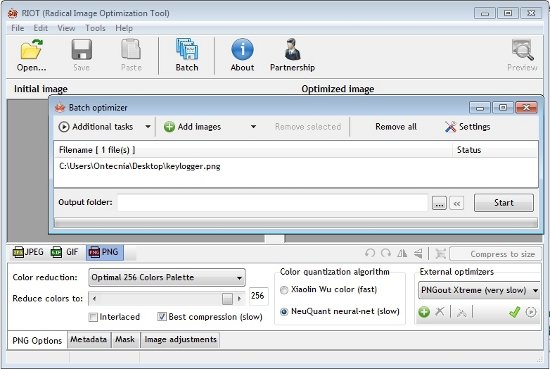The width and height of the screenshot is (550, 369).
Task: Run external optimizer play icon
Action: (531, 312)
